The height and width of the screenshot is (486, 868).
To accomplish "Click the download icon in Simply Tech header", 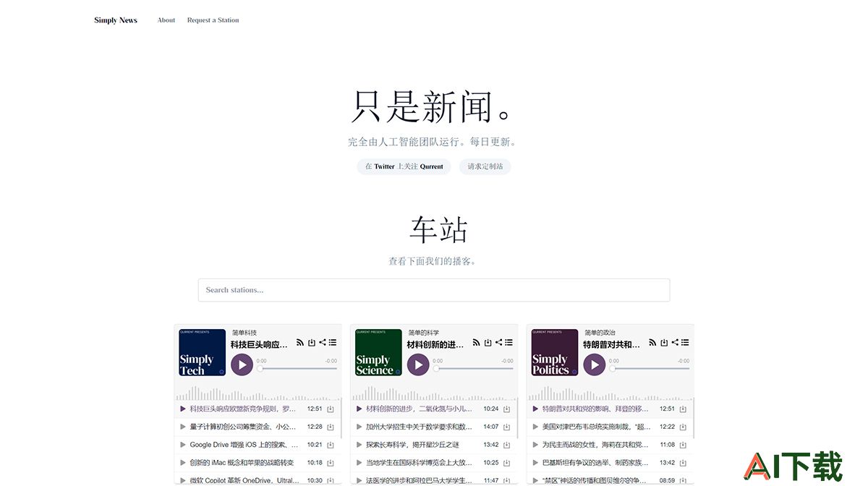I will click(x=312, y=343).
